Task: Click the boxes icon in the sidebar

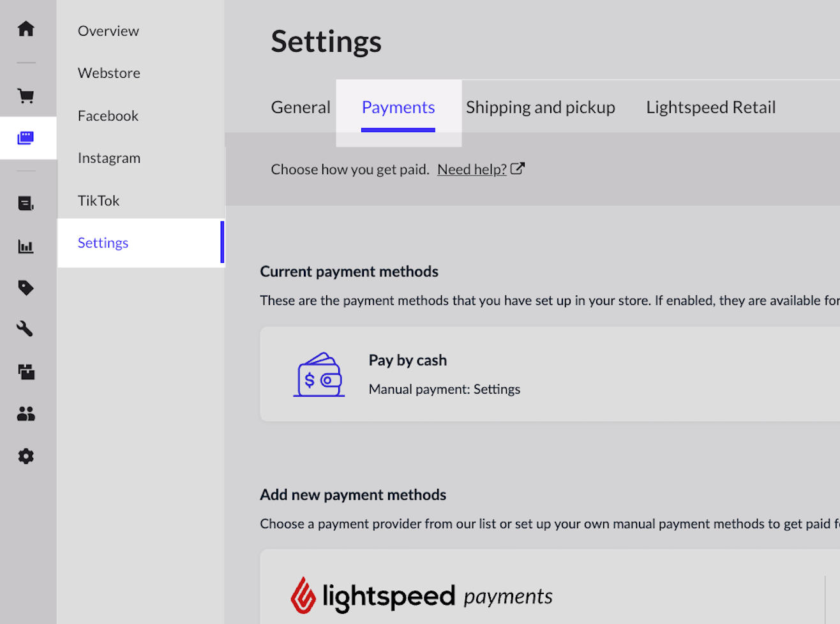Action: 26,371
